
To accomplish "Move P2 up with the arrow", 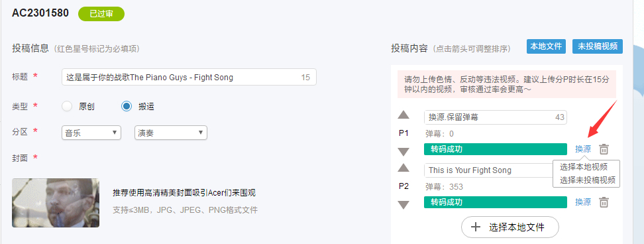I will [403, 168].
